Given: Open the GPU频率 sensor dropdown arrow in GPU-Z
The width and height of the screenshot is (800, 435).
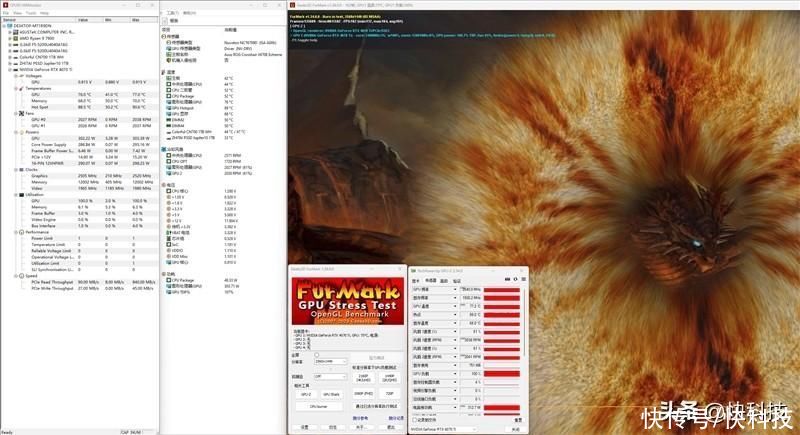Looking at the screenshot, I should point(455,290).
